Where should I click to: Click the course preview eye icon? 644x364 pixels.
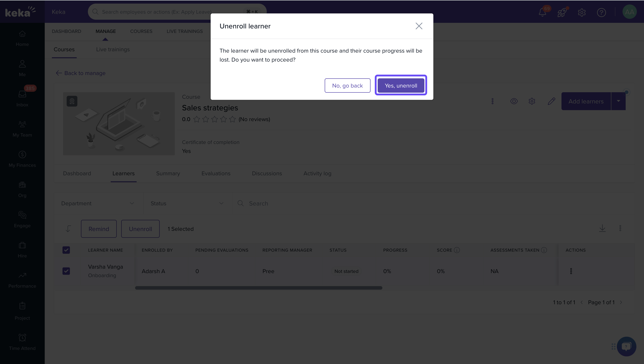tap(514, 101)
